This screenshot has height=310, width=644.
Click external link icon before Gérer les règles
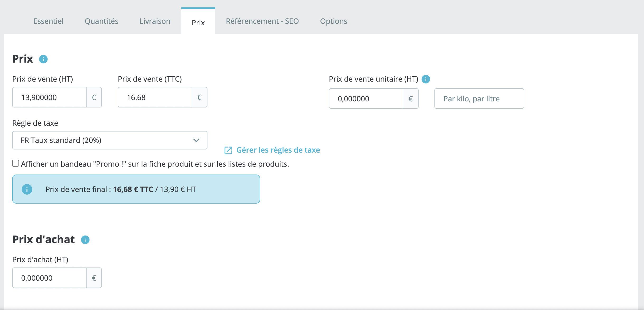point(228,150)
